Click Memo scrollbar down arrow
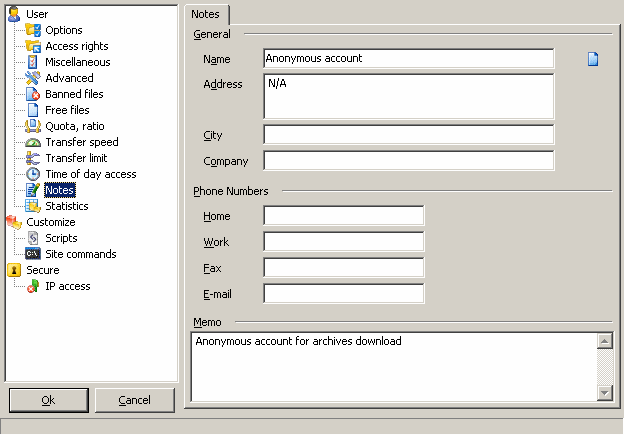Screen dimensions: 624x435 (x=605, y=393)
